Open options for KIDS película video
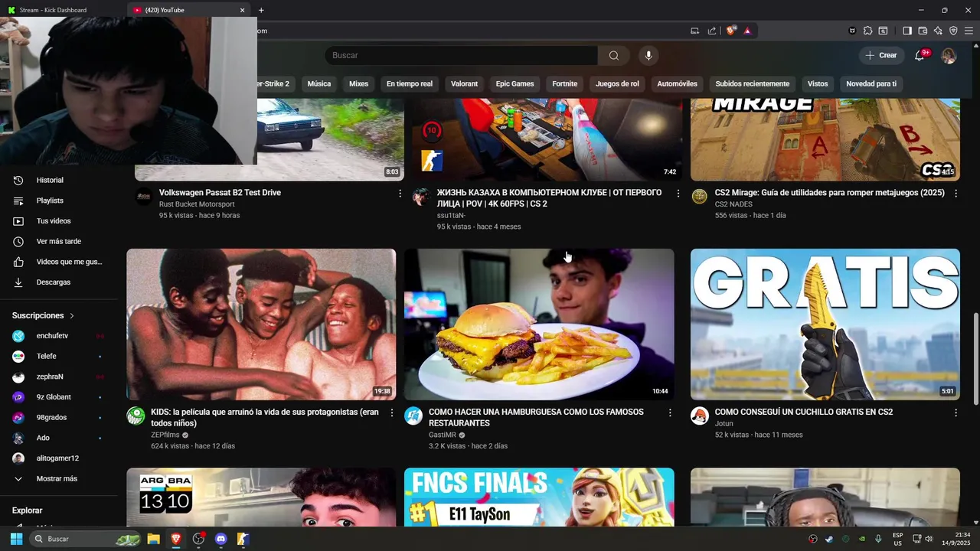This screenshot has width=980, height=551. (391, 412)
